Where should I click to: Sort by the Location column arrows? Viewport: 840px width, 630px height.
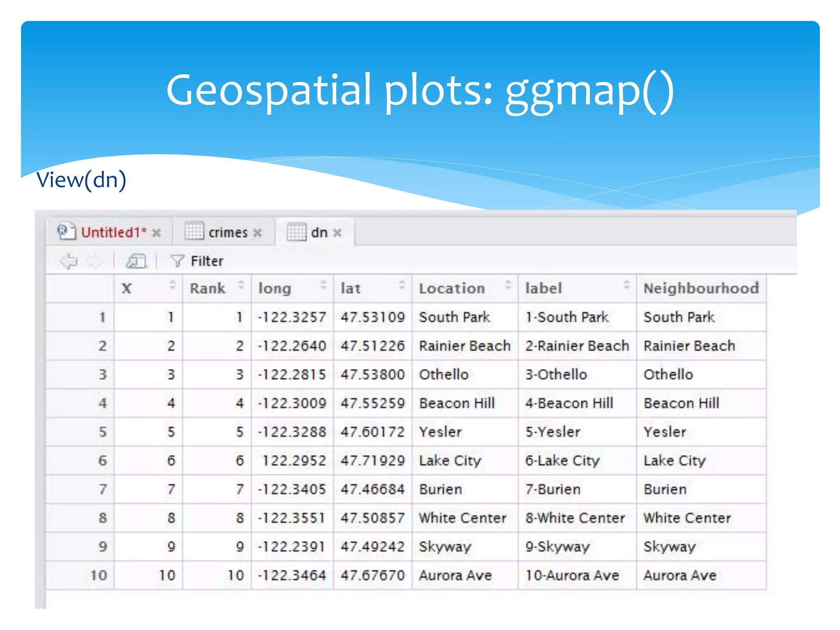click(x=509, y=285)
